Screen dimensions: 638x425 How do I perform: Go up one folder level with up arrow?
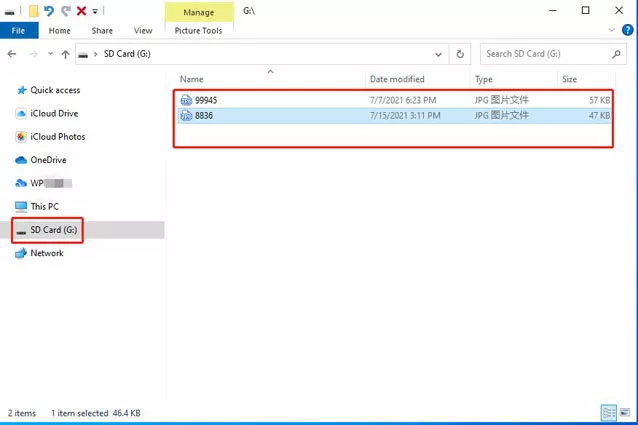pyautogui.click(x=66, y=54)
